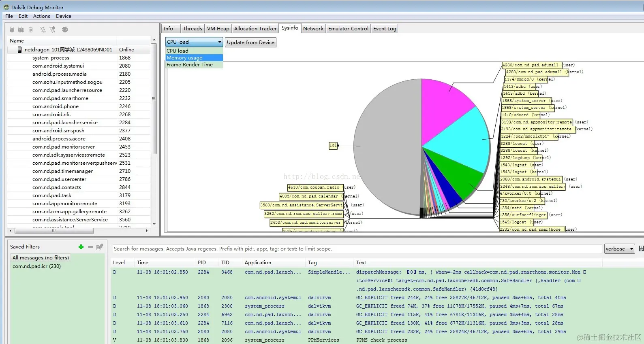This screenshot has width=644, height=344.
Task: Click the Cause GC trash icon
Action: pyautogui.click(x=30, y=30)
